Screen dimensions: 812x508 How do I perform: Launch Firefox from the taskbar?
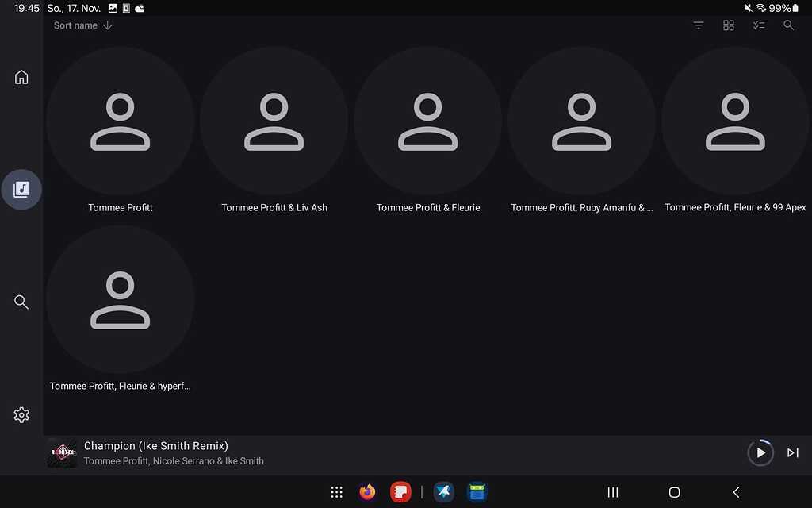pyautogui.click(x=366, y=492)
